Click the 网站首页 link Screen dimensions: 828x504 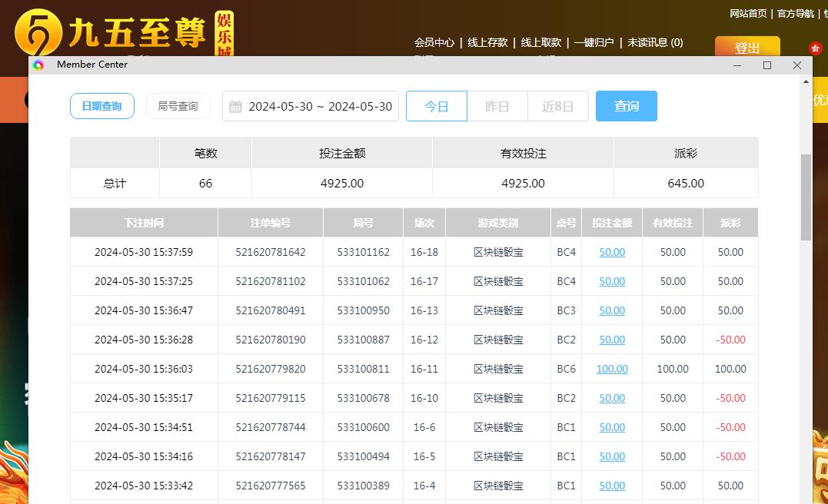pos(747,13)
